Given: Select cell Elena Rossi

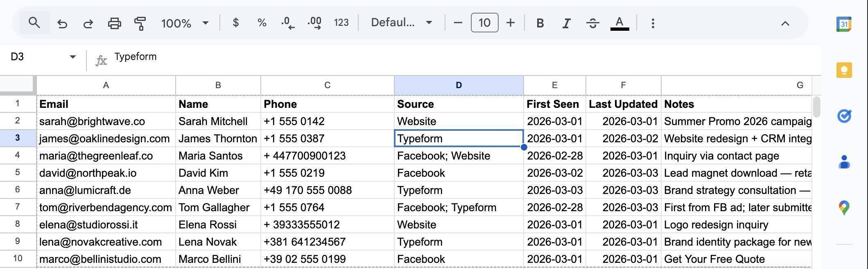Looking at the screenshot, I should pos(218,225).
